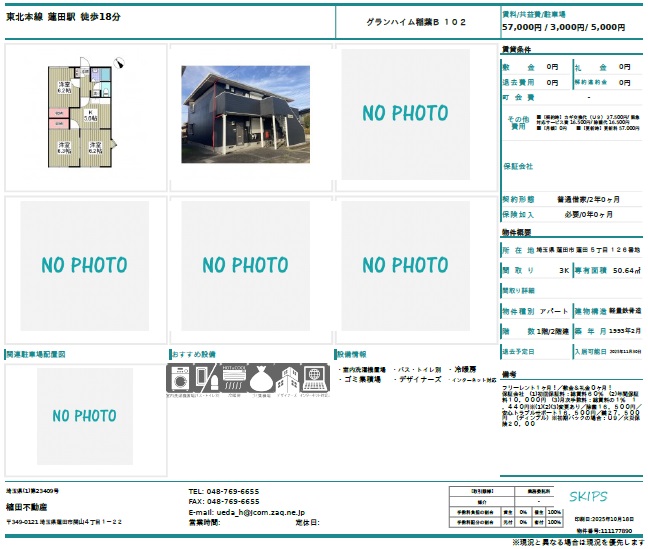Viewport: 648px width, 549px height.
Task: Click the 物件概要 section header
Action: (516, 233)
